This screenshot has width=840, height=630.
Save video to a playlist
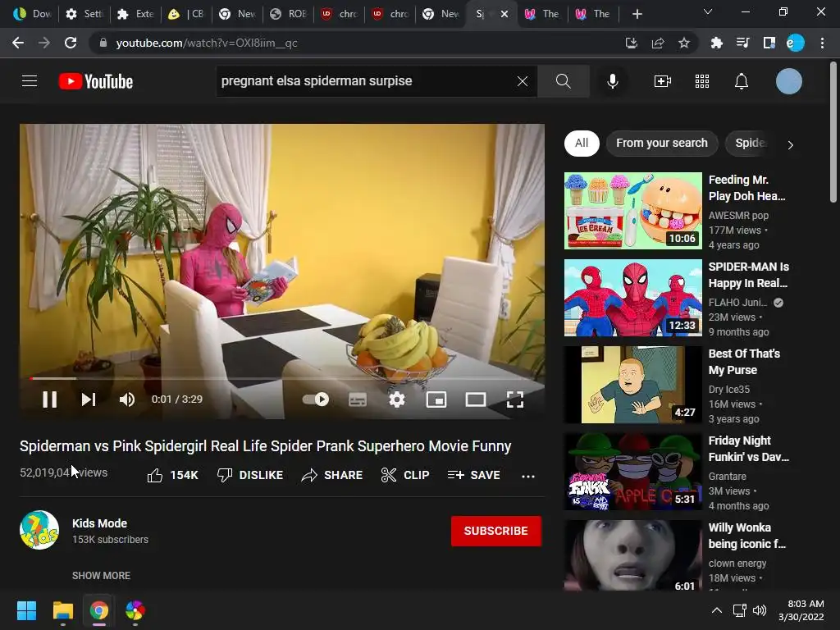474,475
